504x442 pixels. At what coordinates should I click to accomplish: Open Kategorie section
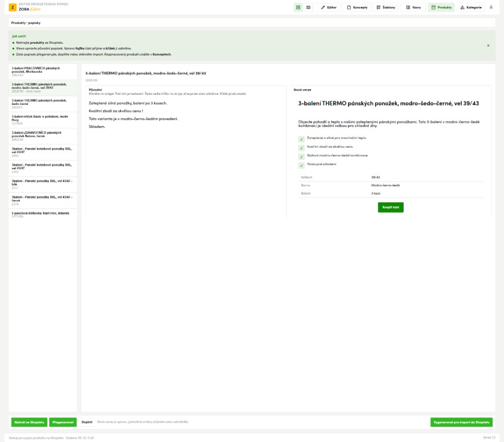click(x=471, y=7)
